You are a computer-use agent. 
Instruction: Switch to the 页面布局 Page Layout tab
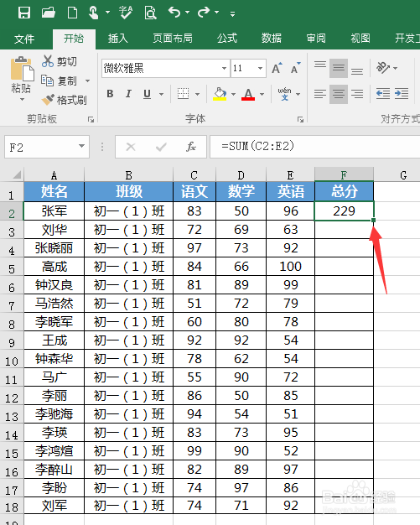(173, 39)
